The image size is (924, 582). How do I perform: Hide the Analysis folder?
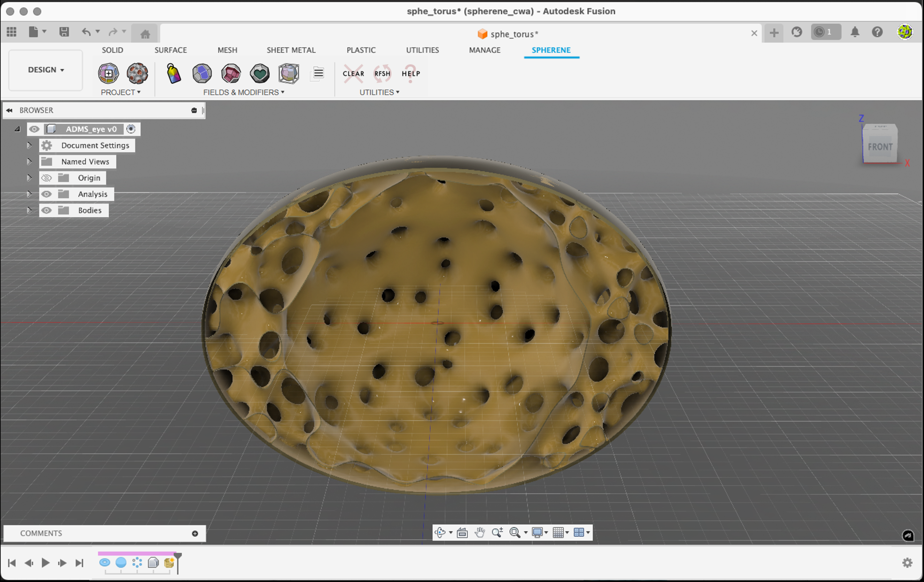click(46, 194)
